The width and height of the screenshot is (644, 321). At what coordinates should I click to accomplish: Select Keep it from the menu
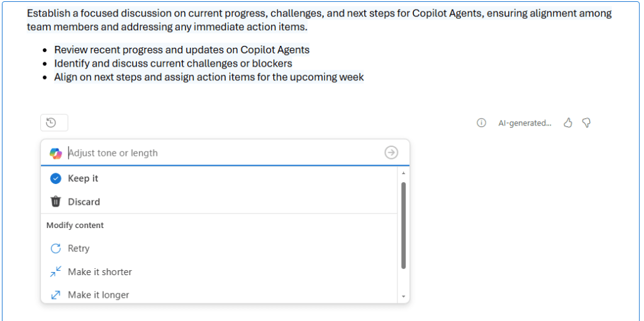tap(83, 178)
